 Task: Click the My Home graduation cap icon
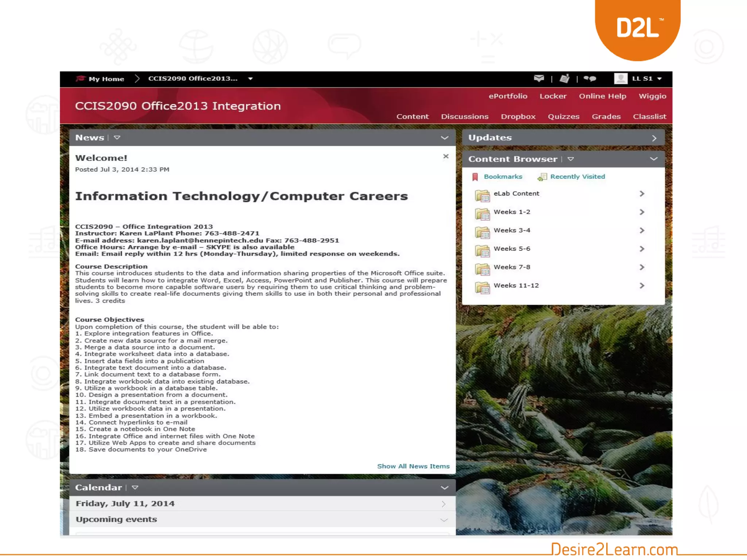pos(80,78)
